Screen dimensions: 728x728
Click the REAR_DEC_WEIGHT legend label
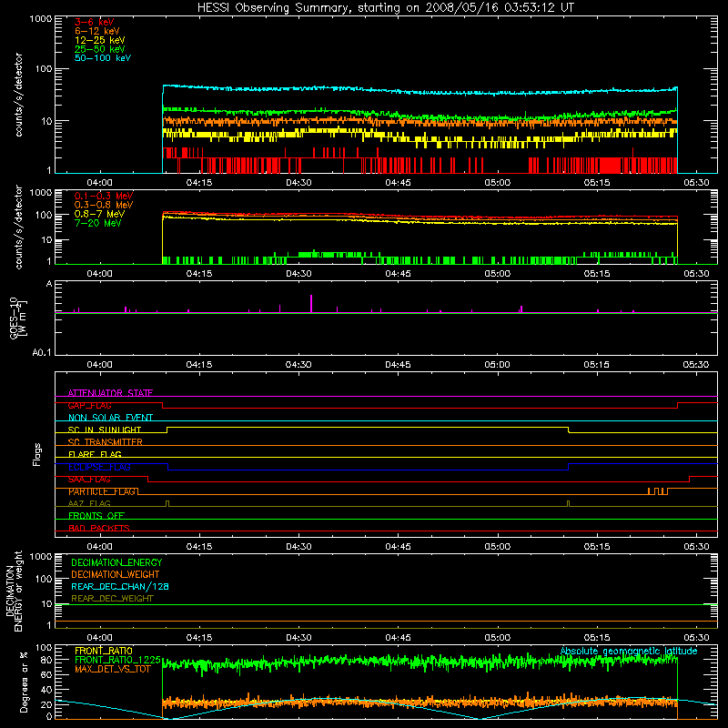(112, 599)
